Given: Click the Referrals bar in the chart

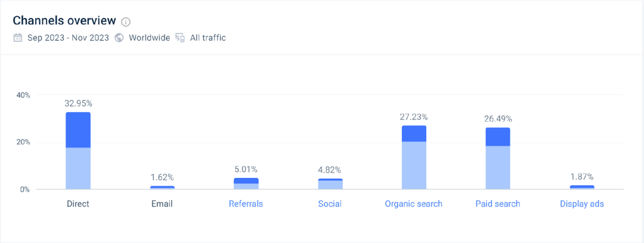Looking at the screenshot, I should (x=246, y=184).
